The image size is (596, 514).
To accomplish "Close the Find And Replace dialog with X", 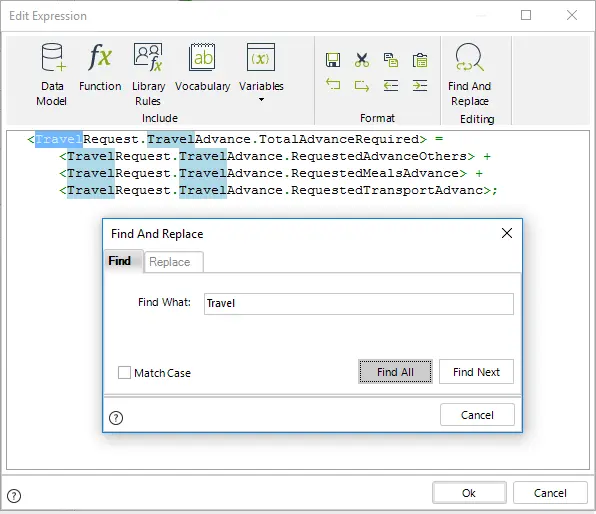I will (x=507, y=233).
